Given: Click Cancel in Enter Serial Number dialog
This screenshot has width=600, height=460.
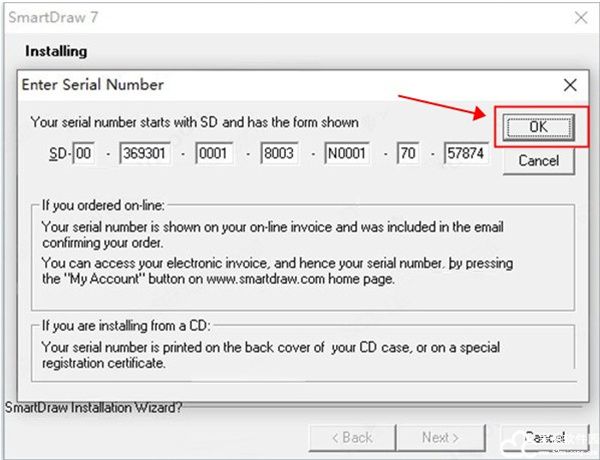Looking at the screenshot, I should click(538, 161).
